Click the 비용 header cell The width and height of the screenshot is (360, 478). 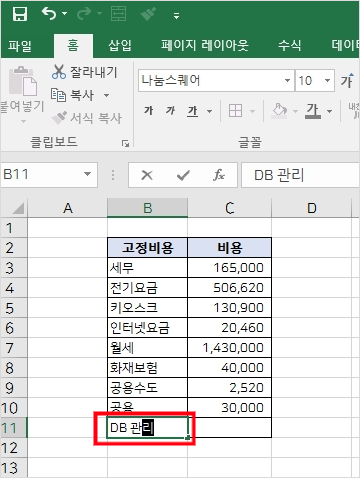point(230,248)
